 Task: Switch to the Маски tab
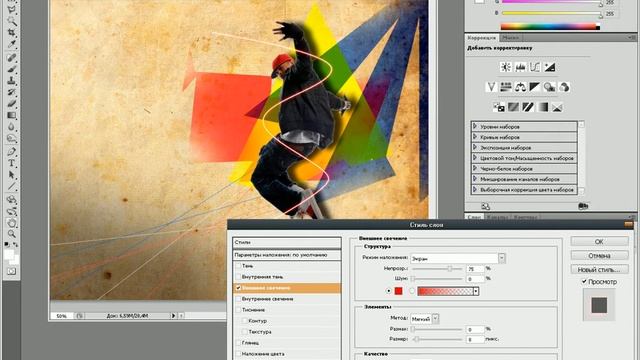click(510, 38)
